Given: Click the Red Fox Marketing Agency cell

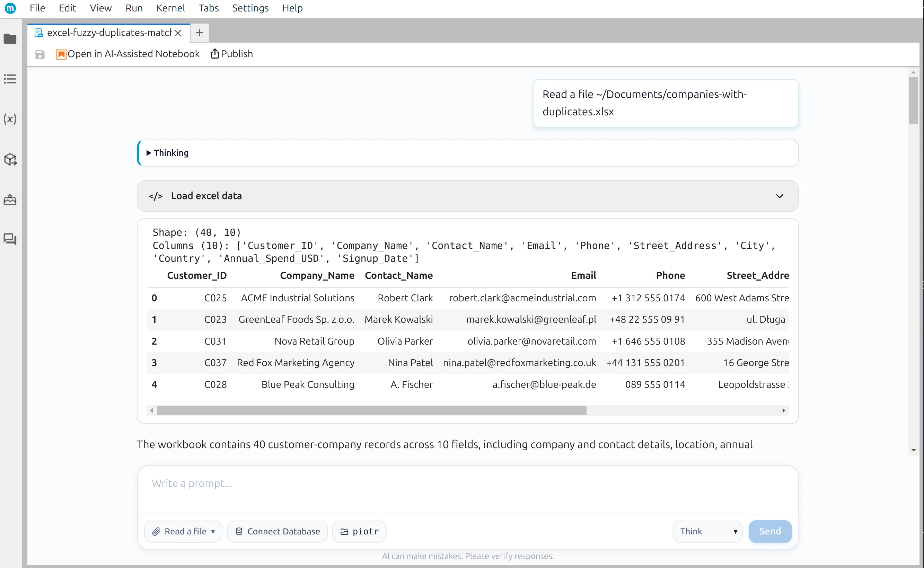Looking at the screenshot, I should pyautogui.click(x=296, y=363).
